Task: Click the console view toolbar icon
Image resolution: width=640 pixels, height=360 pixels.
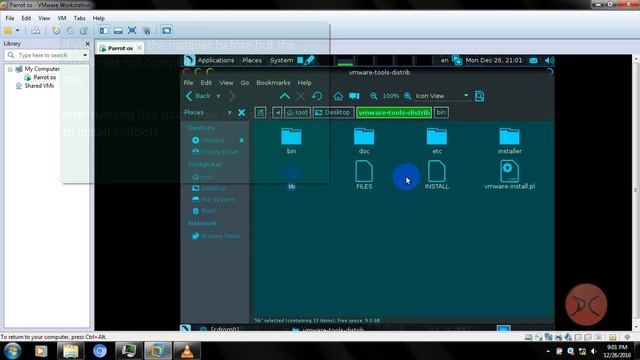Action: coord(166,31)
